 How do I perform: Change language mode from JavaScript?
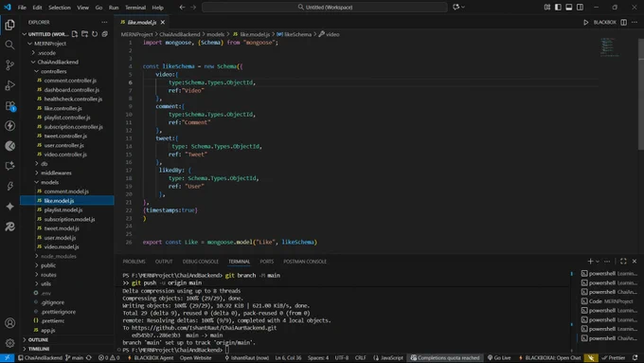click(x=387, y=357)
